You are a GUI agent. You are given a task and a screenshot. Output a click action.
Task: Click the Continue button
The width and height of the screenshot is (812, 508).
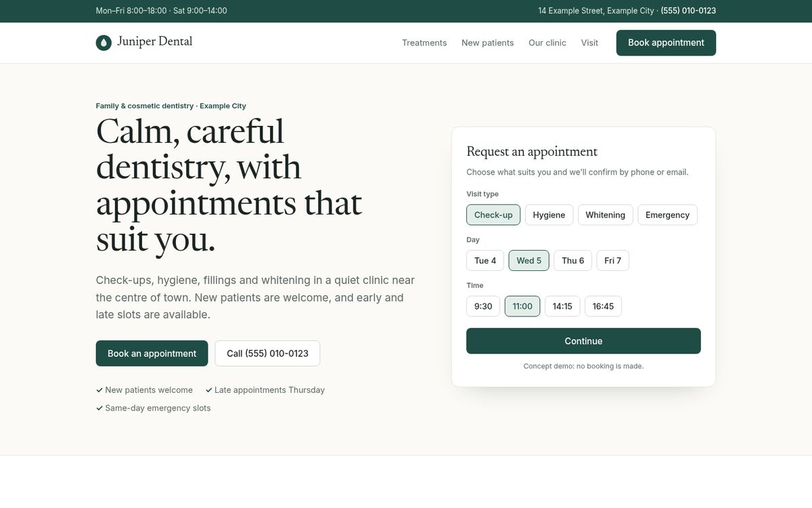[x=583, y=341]
